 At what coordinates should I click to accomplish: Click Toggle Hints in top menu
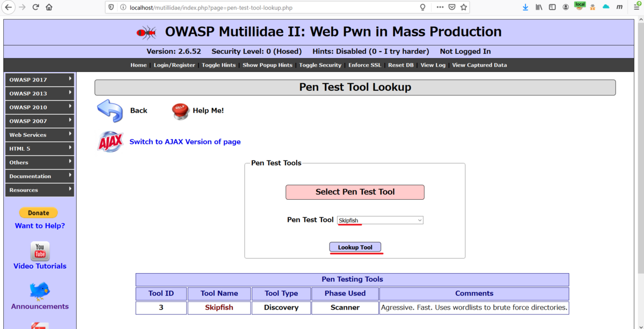point(218,65)
